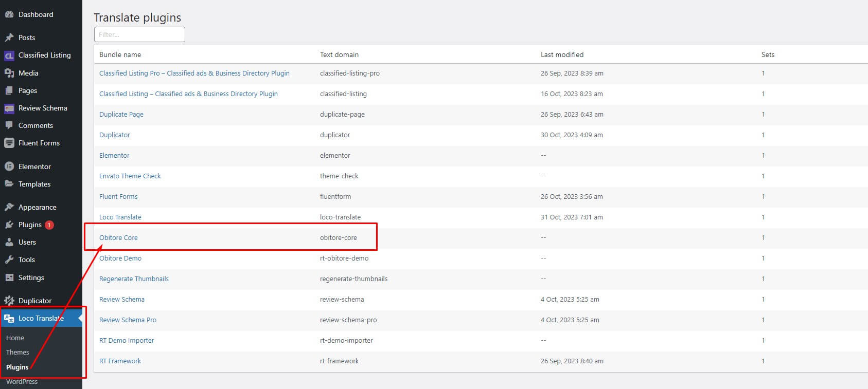
Task: Sort by Bundle name column header
Action: pos(120,54)
